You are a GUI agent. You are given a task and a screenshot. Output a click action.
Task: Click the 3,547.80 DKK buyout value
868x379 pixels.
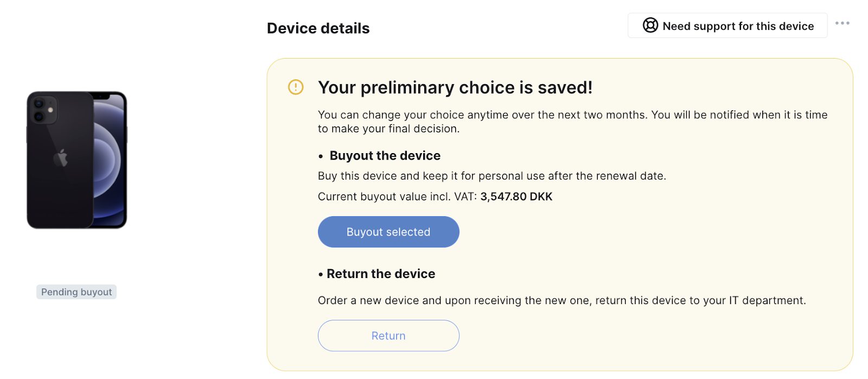click(516, 197)
